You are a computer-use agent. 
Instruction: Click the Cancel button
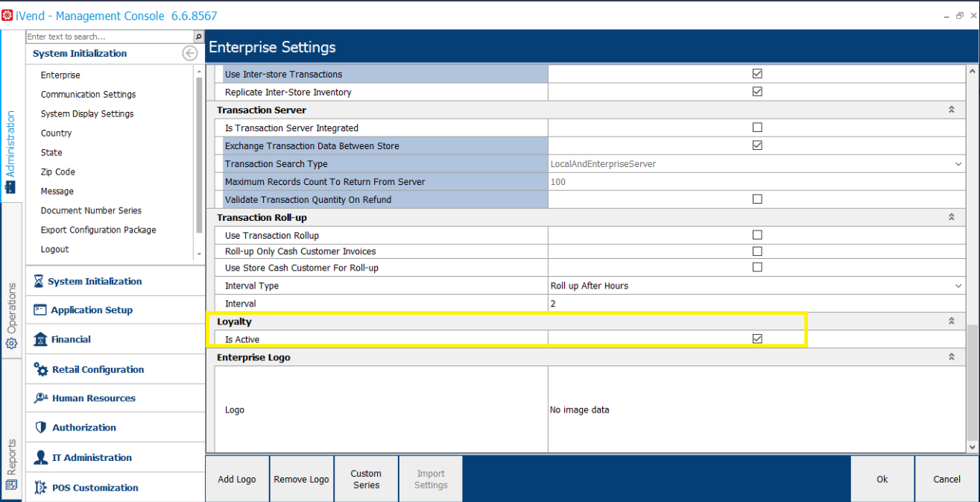click(x=947, y=479)
